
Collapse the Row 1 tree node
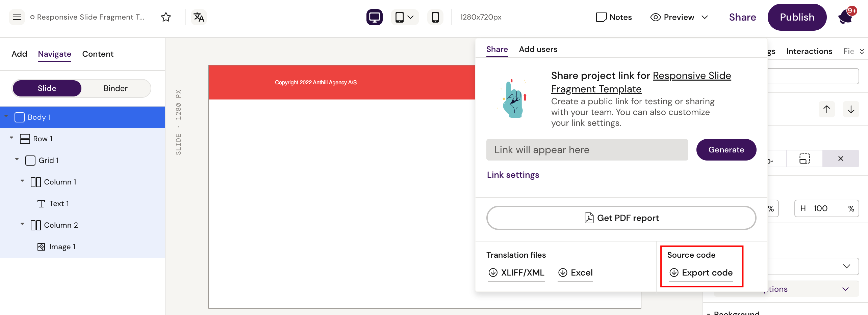pyautogui.click(x=11, y=138)
